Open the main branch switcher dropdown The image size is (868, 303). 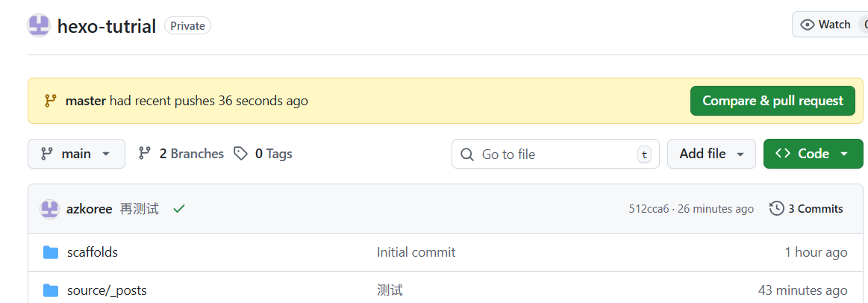click(x=76, y=154)
